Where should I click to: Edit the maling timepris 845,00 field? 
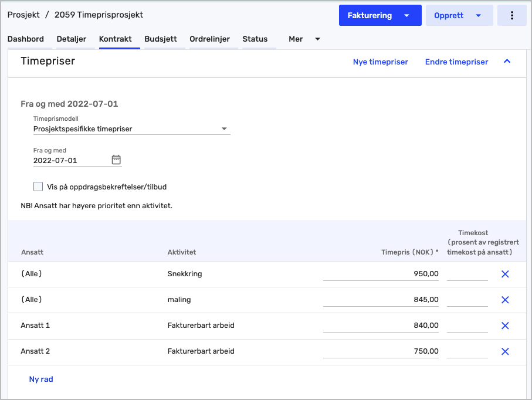pos(381,300)
